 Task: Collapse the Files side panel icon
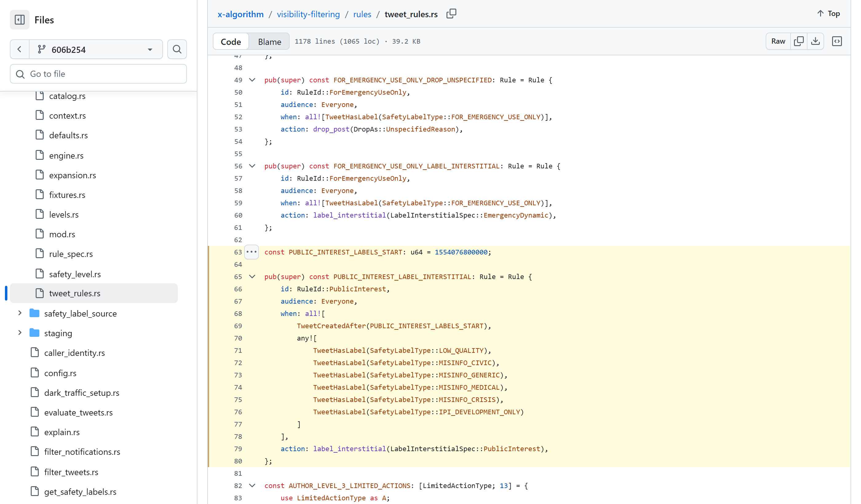click(x=19, y=20)
